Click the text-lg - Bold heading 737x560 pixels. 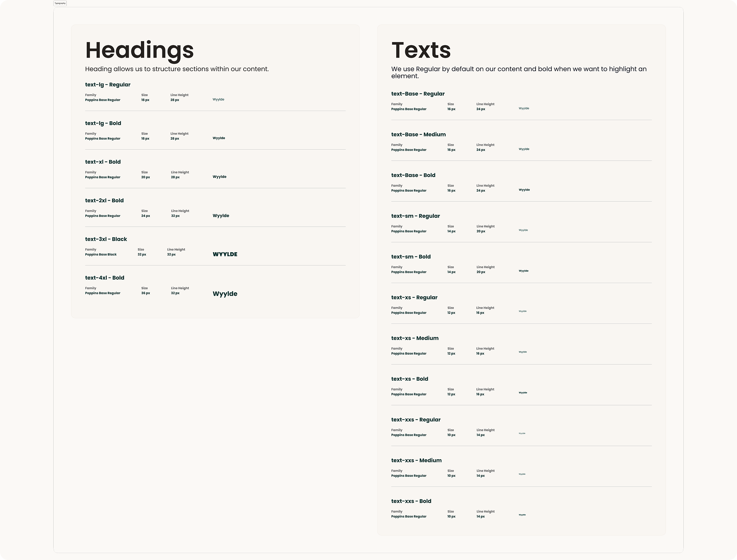point(103,123)
